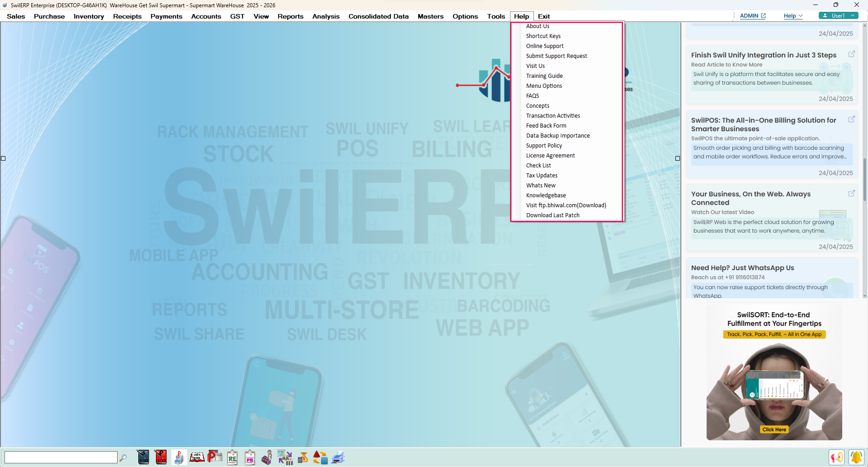This screenshot has width=868, height=467.
Task: Open the Inventory menu
Action: tap(89, 16)
